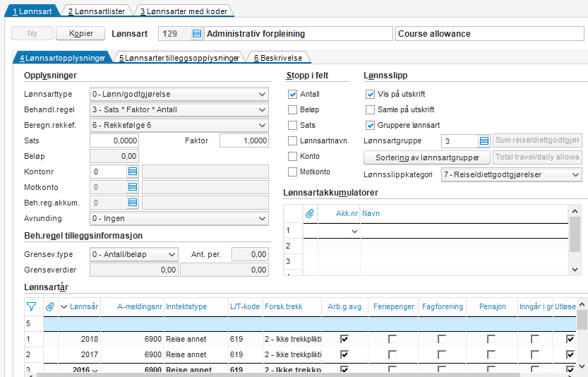
Task: Enable the Samle på utskrift checkbox
Action: tap(371, 109)
